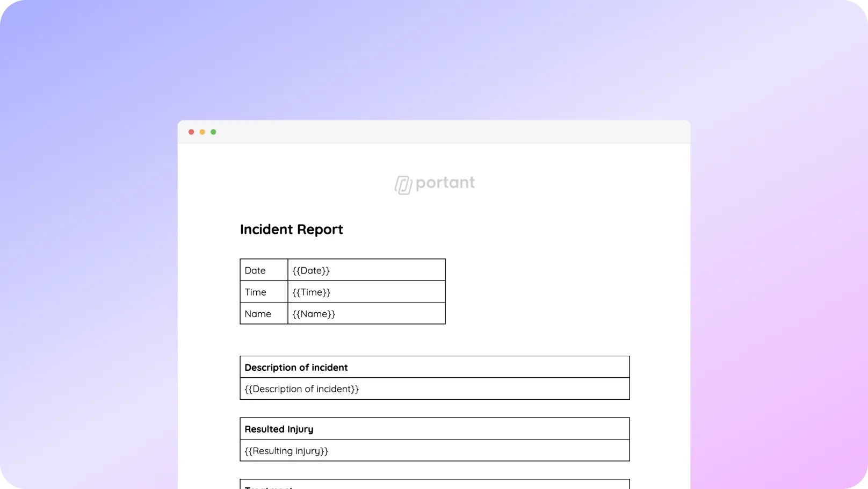This screenshot has height=489, width=868.
Task: Click the {{Name}} placeholder cell
Action: point(367,313)
